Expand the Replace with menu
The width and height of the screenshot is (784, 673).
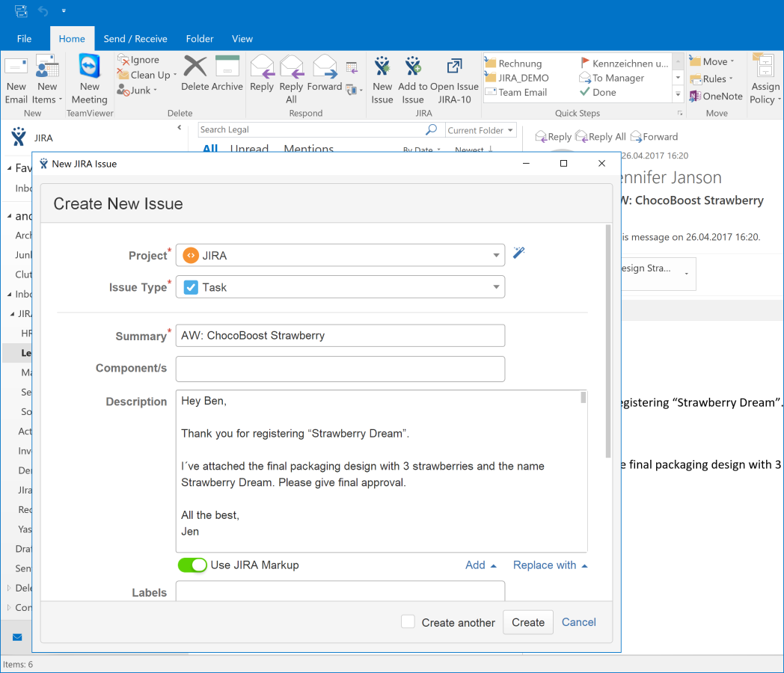point(550,565)
